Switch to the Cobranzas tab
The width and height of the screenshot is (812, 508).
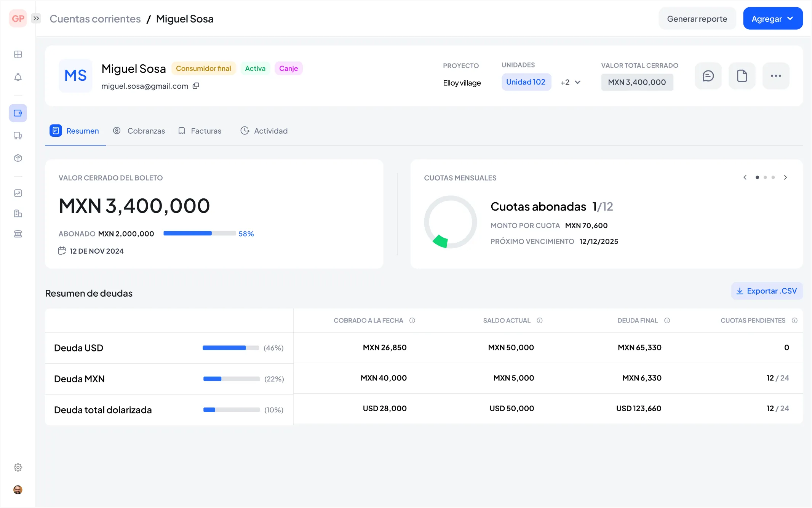point(146,131)
